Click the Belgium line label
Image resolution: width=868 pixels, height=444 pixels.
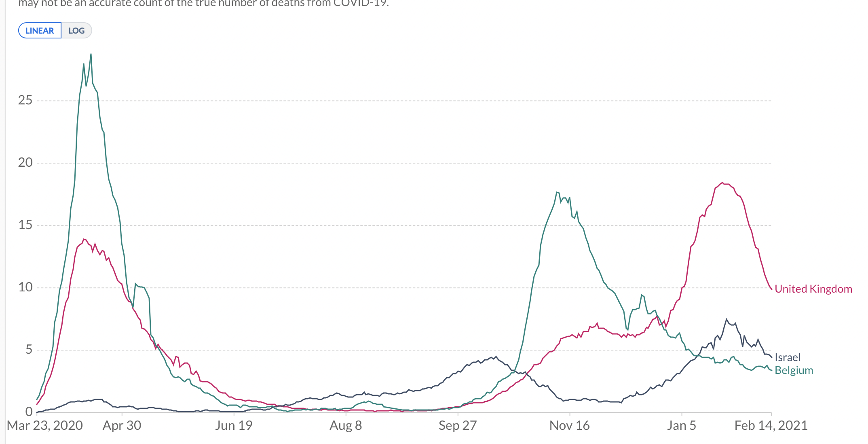(x=794, y=370)
